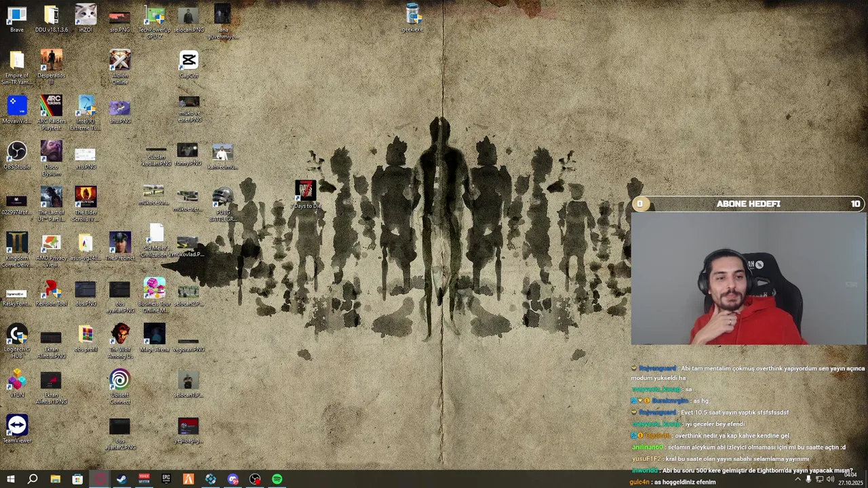Open Spotify from the taskbar
868x488 pixels.
click(277, 479)
